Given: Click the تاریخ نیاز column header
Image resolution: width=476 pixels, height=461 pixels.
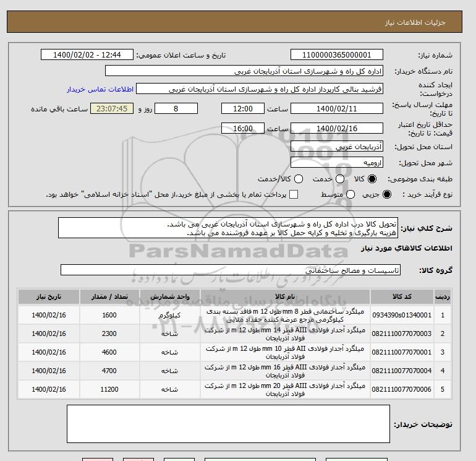Looking at the screenshot, I should pos(49,296).
